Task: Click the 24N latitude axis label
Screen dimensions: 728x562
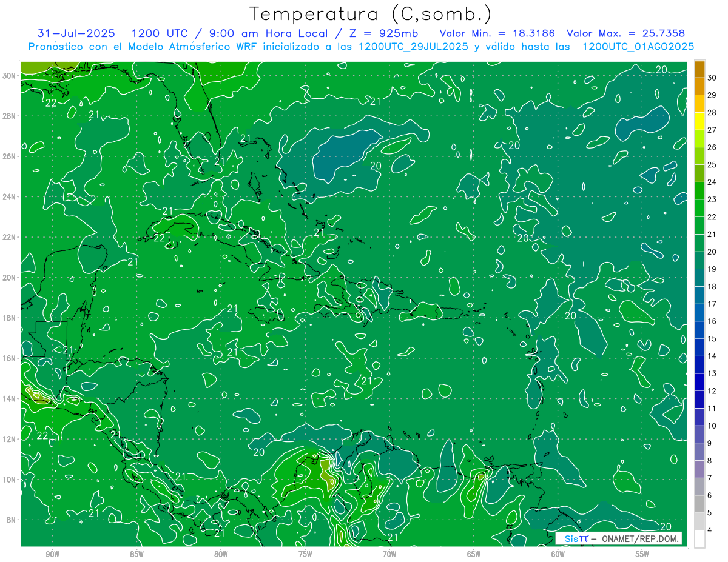Action: coord(10,196)
